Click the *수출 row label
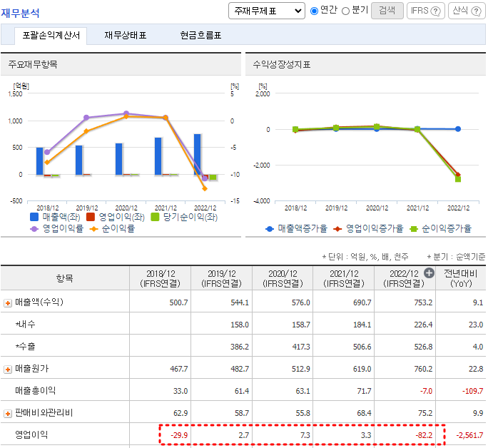Viewport: 493px width, 448px height. click(x=26, y=347)
